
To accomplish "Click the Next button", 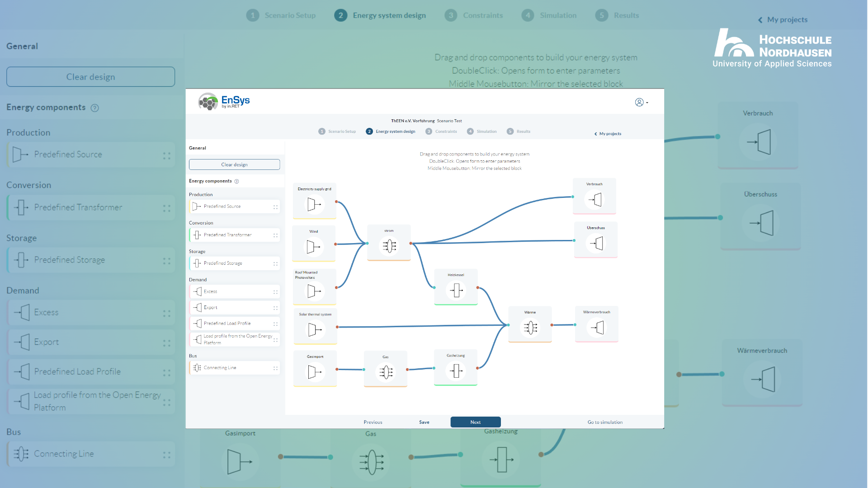I will click(476, 422).
